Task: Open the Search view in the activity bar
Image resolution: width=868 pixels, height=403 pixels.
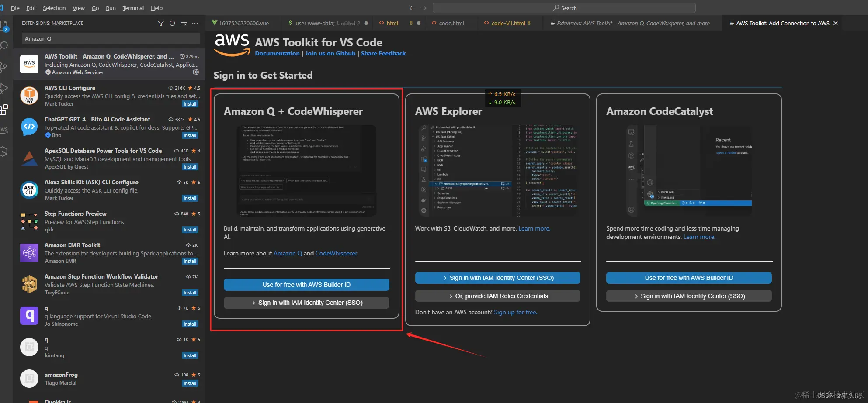Action: (4, 46)
